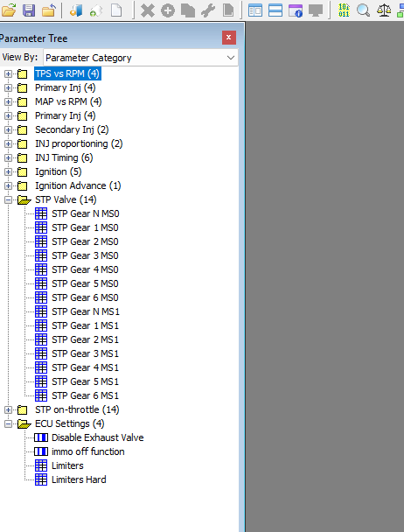Screen dimensions: 404x532
Task: Expand the STP on-throttle folder
Action: (8, 409)
